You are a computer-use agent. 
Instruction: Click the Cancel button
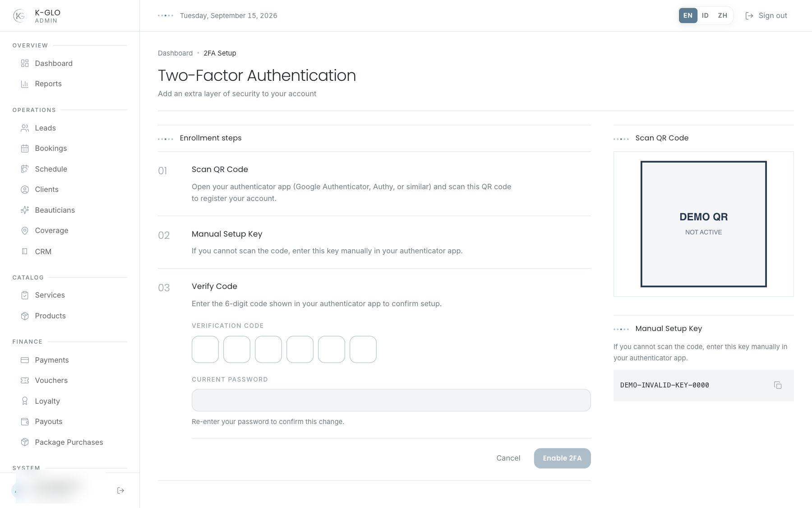[508, 458]
